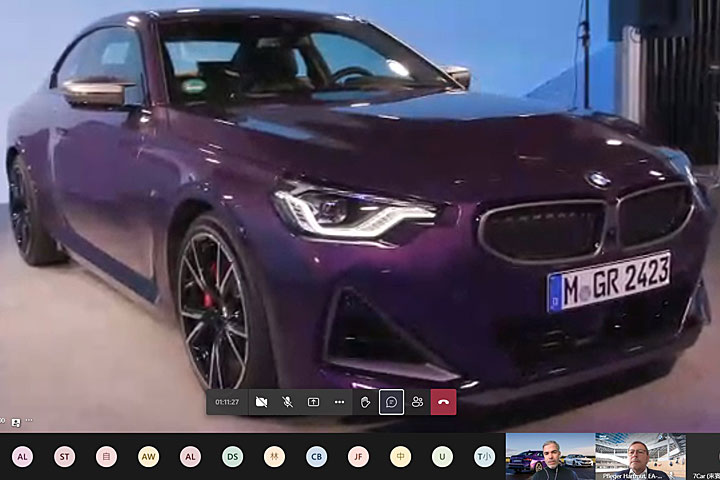The height and width of the screenshot is (480, 720).
Task: Open the More actions ellipsis menu
Action: click(x=339, y=402)
